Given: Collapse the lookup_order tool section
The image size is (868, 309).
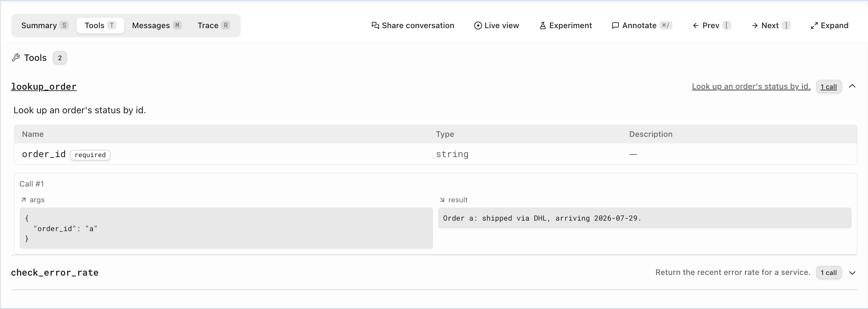Looking at the screenshot, I should point(852,86).
